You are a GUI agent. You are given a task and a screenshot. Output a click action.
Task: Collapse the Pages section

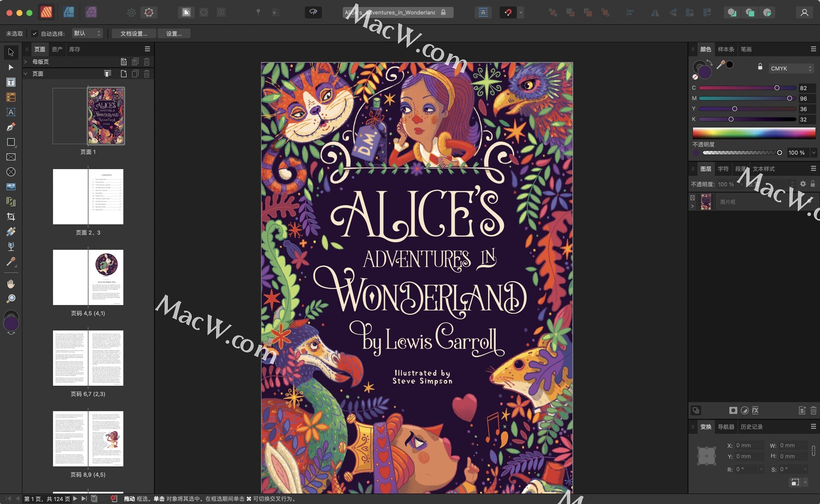[26, 74]
